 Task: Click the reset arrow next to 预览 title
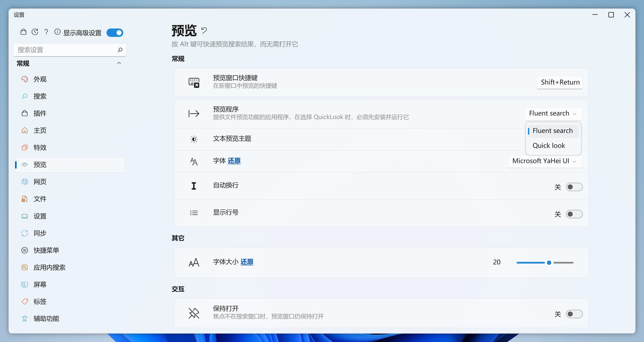204,31
